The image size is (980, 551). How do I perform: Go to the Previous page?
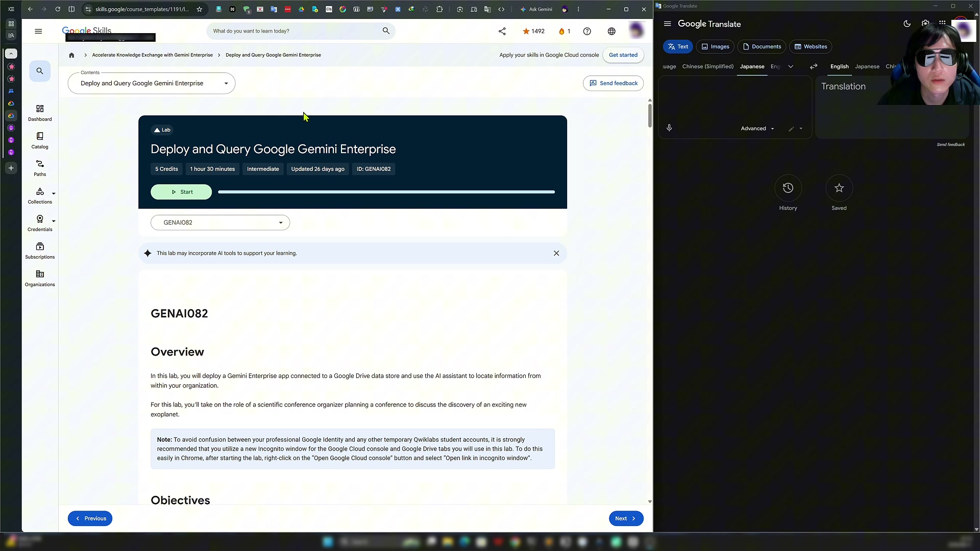click(x=90, y=518)
